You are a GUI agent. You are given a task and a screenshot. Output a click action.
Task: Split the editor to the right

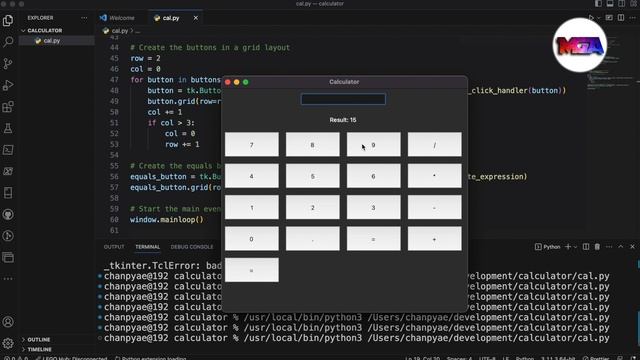[621, 18]
